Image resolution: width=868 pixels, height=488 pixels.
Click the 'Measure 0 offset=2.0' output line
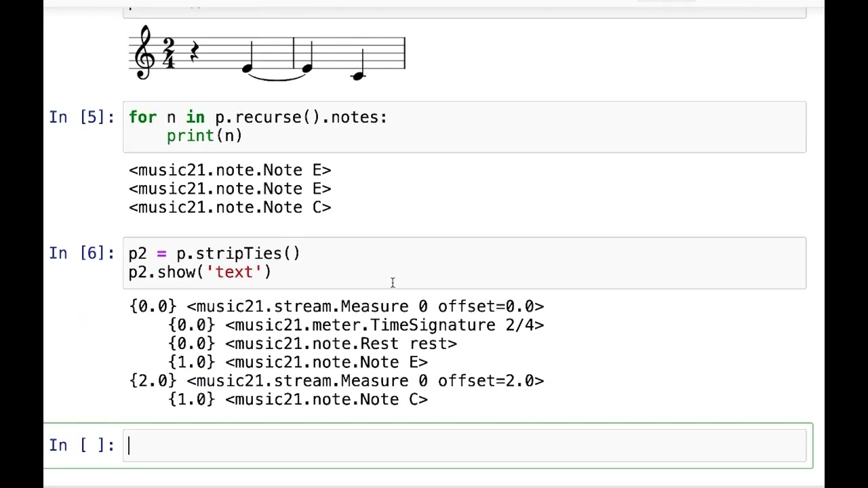(336, 381)
